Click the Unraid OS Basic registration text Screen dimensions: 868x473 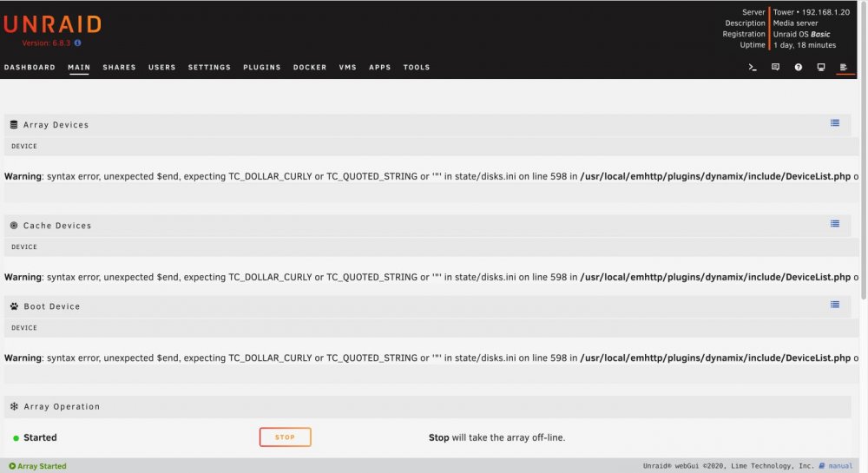pyautogui.click(x=801, y=35)
